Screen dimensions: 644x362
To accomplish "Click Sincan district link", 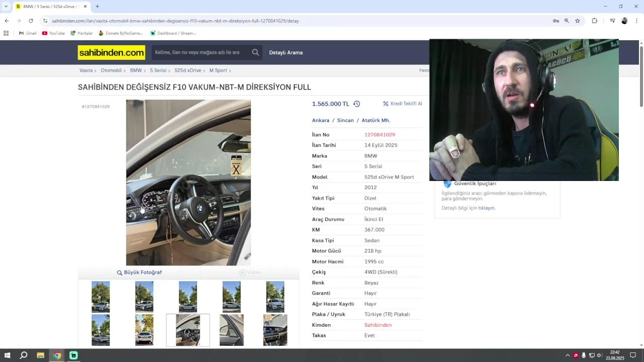I will [x=345, y=120].
